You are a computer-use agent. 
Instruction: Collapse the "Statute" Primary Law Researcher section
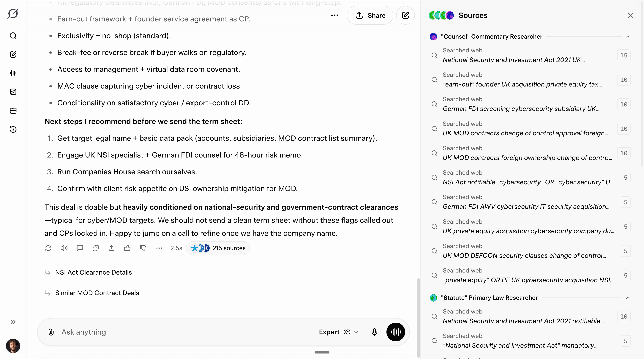pos(627,298)
